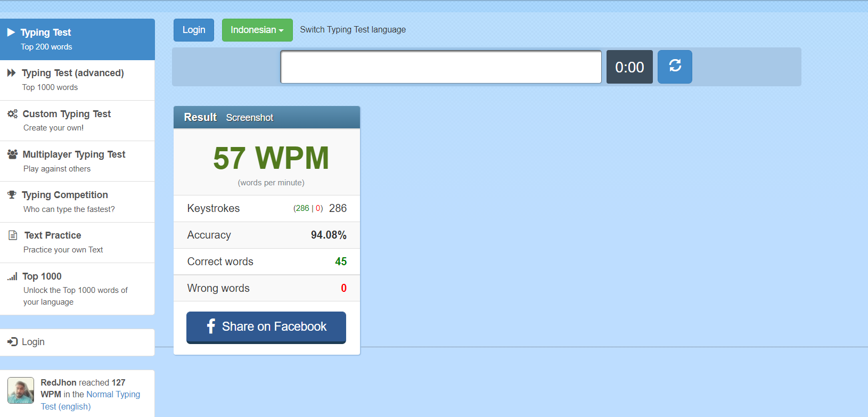Click RedJhon's profile picture
This screenshot has width=868, height=417.
[21, 390]
